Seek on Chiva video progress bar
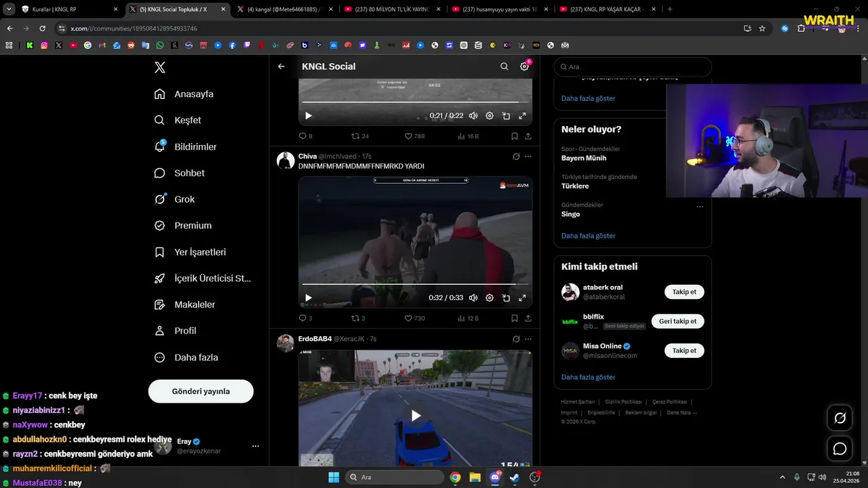The height and width of the screenshot is (488, 868). [x=415, y=284]
